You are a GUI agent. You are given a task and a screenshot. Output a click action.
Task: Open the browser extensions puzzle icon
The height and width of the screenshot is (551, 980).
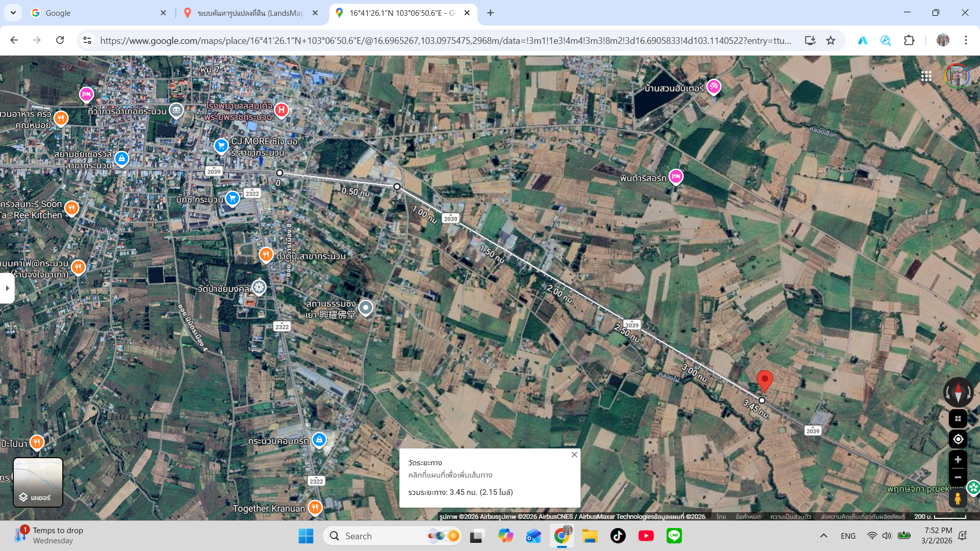point(909,40)
